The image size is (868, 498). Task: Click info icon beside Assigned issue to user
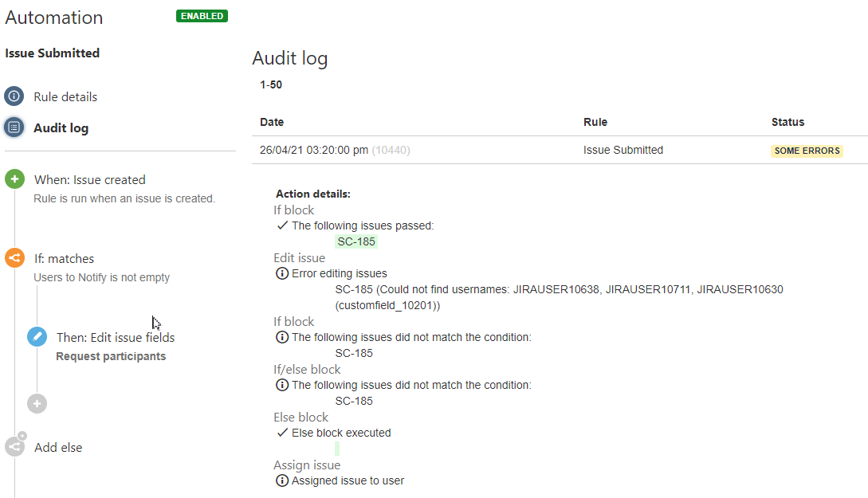click(x=282, y=480)
